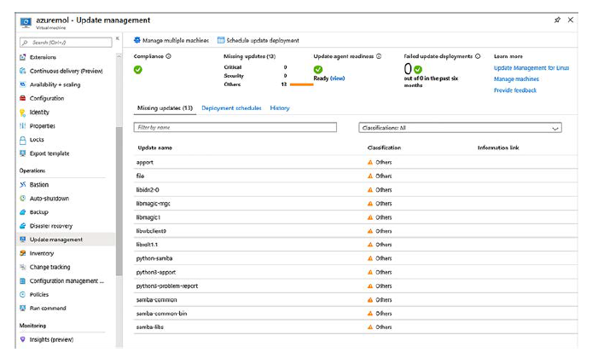Click the Update agent readiness view link
598x364 pixels.
[338, 78]
